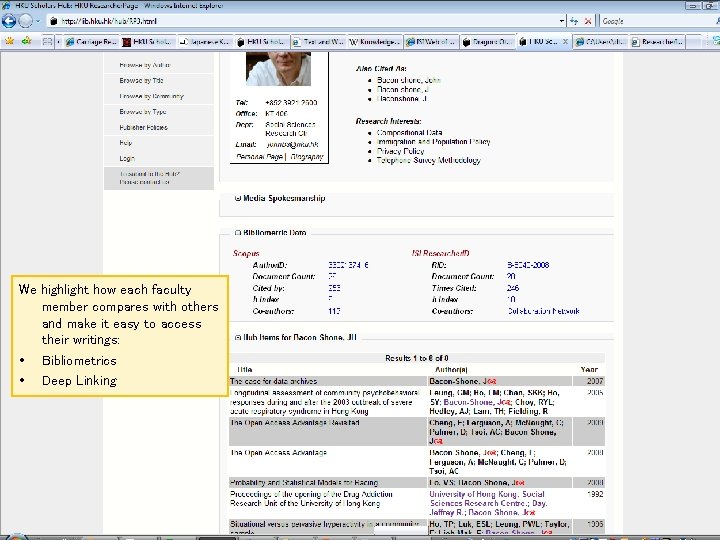This screenshot has width=720, height=540.
Task: Open the ISI ResearcherID heading link
Action: [441, 253]
